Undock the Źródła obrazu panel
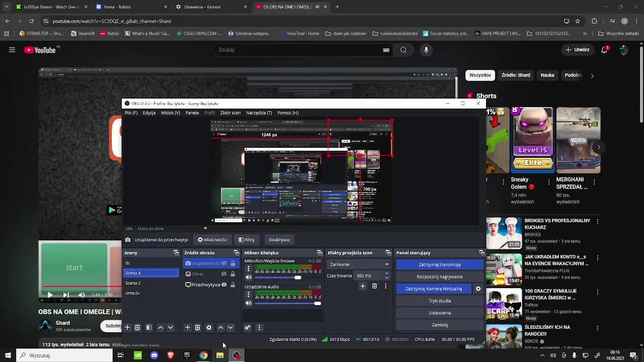The width and height of the screenshot is (644, 362). [x=236, y=252]
